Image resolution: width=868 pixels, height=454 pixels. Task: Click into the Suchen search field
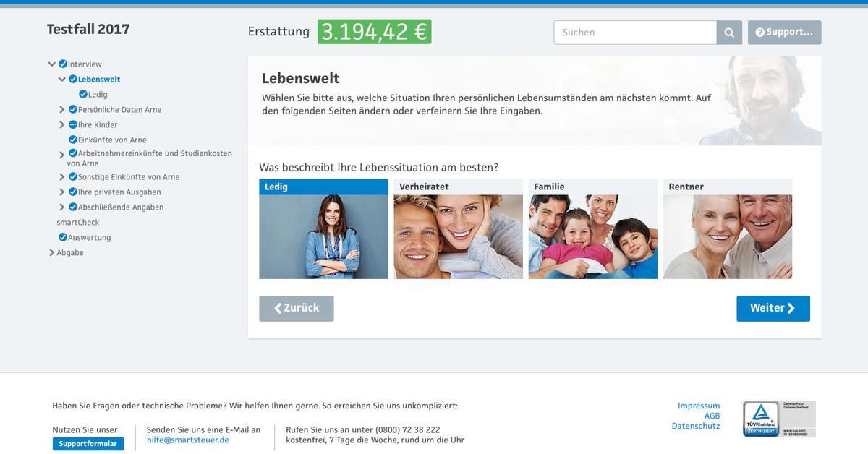[635, 33]
